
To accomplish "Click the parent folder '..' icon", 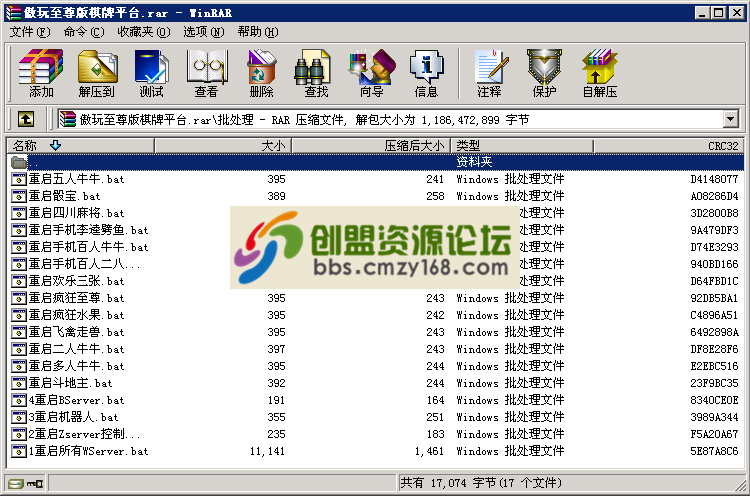I will [19, 162].
